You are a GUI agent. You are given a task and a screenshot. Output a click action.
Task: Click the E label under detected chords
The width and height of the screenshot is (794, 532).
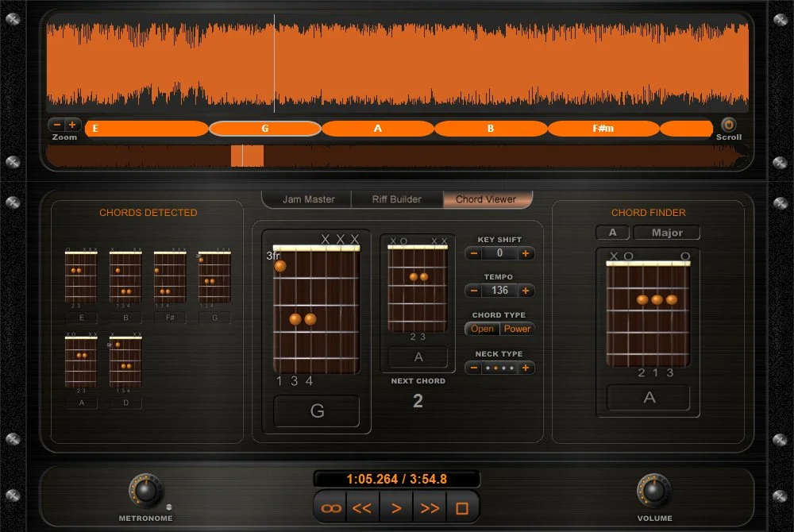click(x=82, y=318)
